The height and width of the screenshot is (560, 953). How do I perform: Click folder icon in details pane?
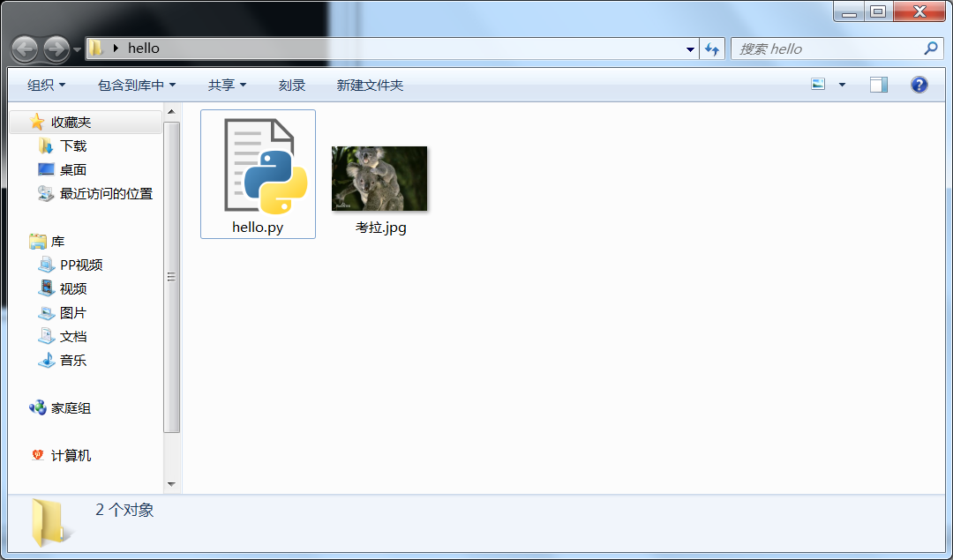pos(51,522)
